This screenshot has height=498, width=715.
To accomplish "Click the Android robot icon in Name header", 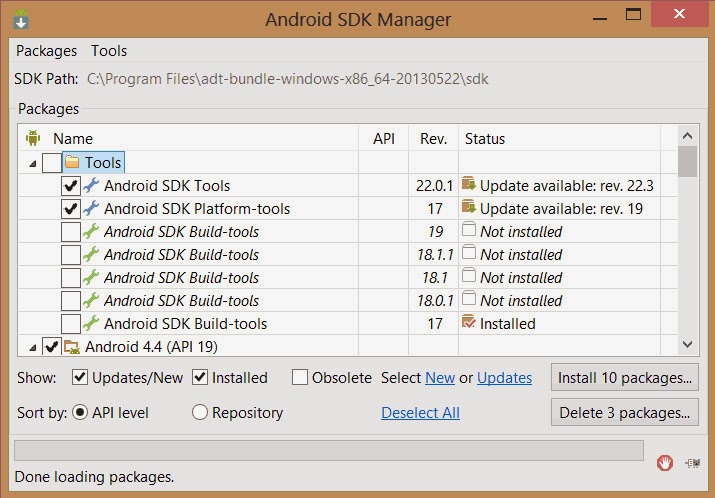I will [x=32, y=139].
